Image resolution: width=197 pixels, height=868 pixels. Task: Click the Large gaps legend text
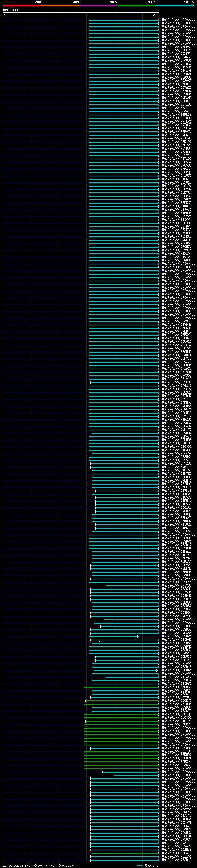click(38, 865)
